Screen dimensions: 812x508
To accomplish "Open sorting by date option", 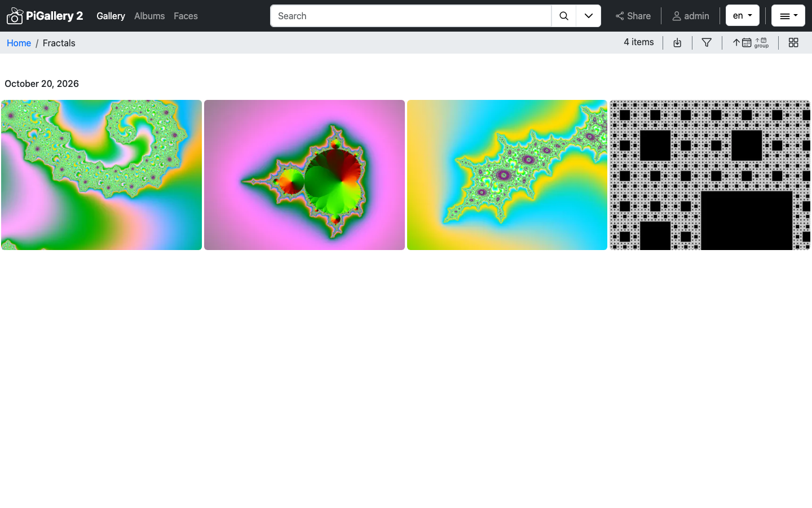I will 742,43.
